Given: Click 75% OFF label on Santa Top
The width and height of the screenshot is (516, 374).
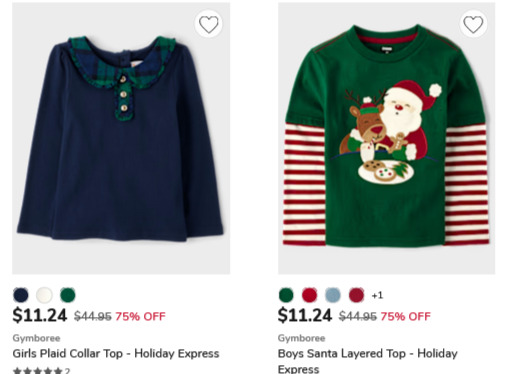Looking at the screenshot, I should point(405,316).
